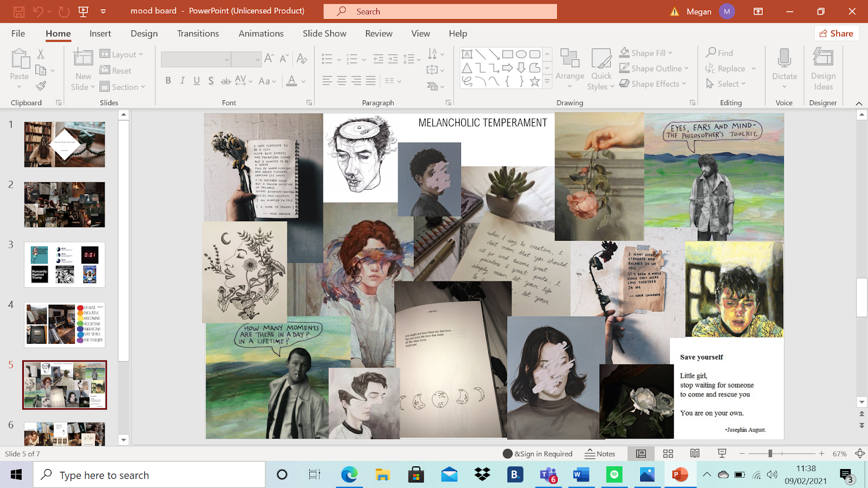Click Sign in Required status
This screenshot has width=868, height=488.
(538, 454)
